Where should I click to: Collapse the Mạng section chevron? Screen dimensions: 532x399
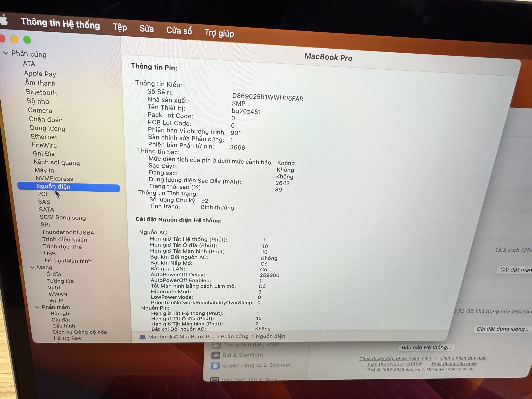(x=32, y=267)
